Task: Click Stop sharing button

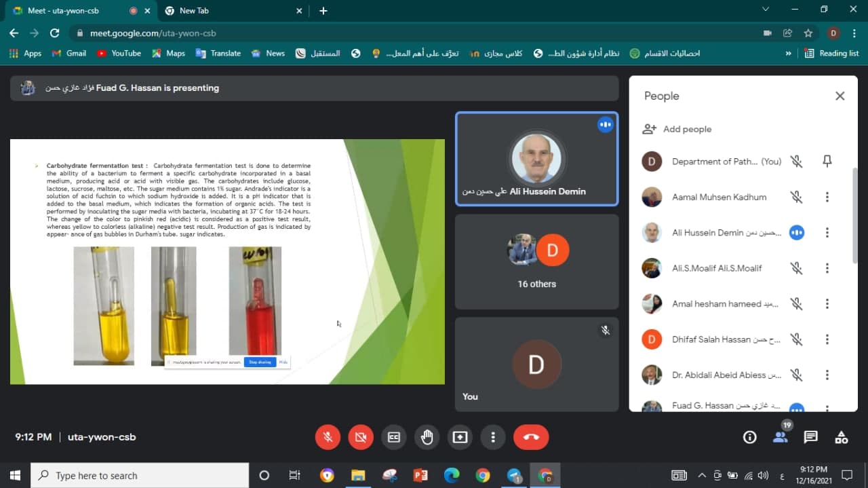Action: pyautogui.click(x=260, y=362)
